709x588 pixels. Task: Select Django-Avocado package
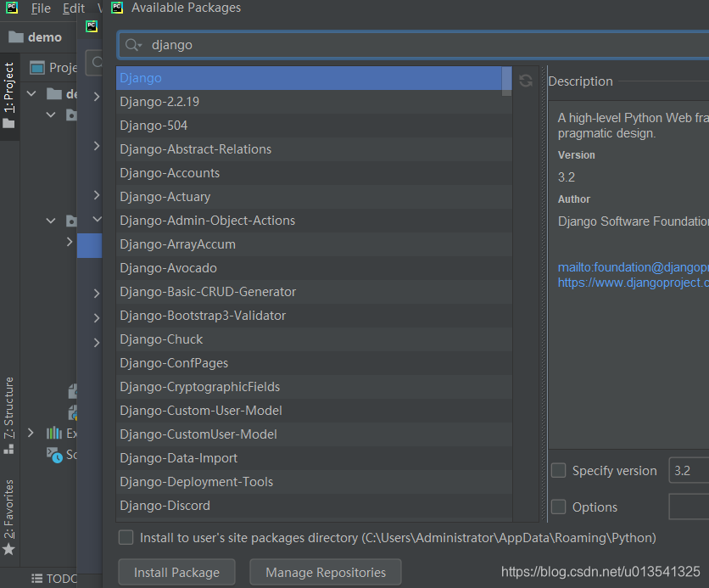tap(314, 268)
